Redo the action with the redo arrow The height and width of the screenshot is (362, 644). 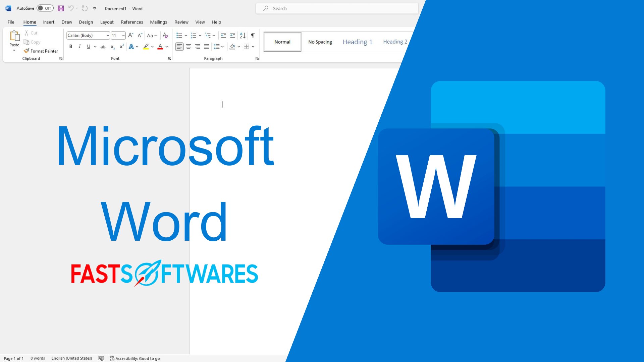(85, 8)
